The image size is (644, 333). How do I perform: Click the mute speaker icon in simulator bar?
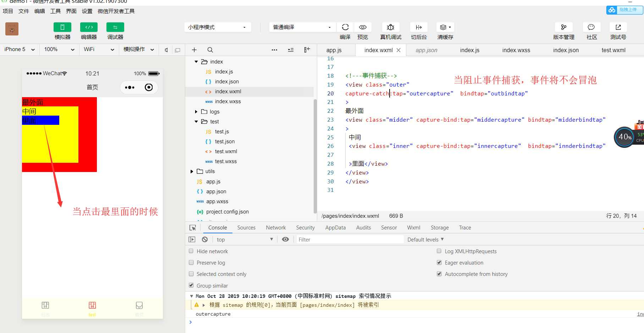(x=166, y=50)
